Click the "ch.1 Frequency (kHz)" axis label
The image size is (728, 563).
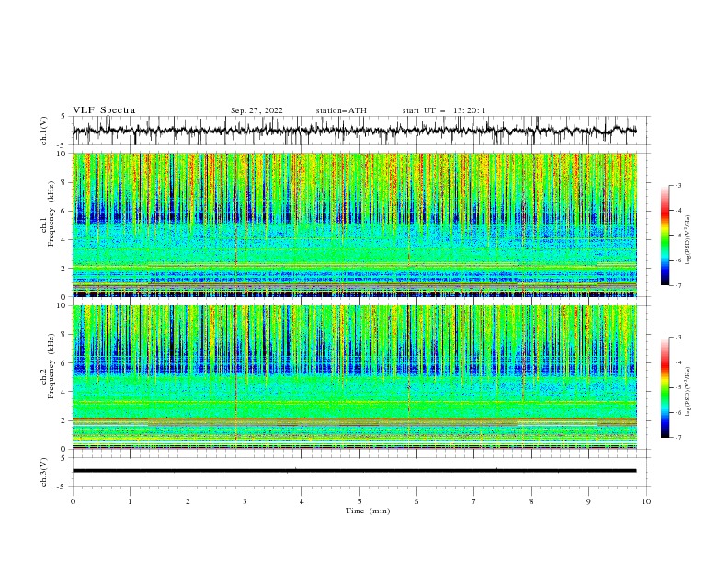click(x=48, y=214)
